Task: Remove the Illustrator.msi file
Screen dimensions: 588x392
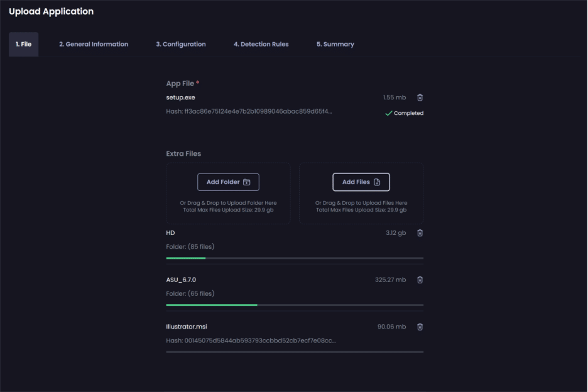Action: [420, 327]
